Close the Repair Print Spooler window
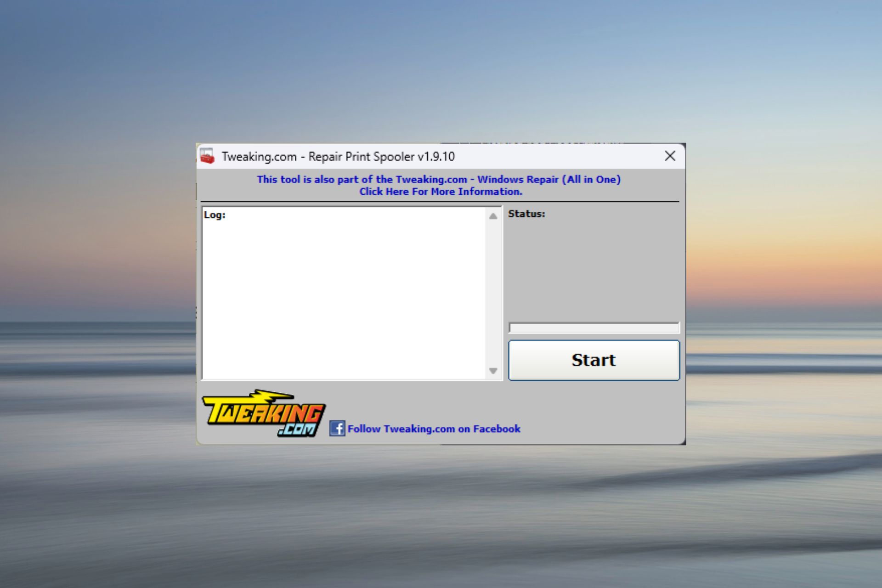Viewport: 882px width, 588px height. pyautogui.click(x=670, y=156)
